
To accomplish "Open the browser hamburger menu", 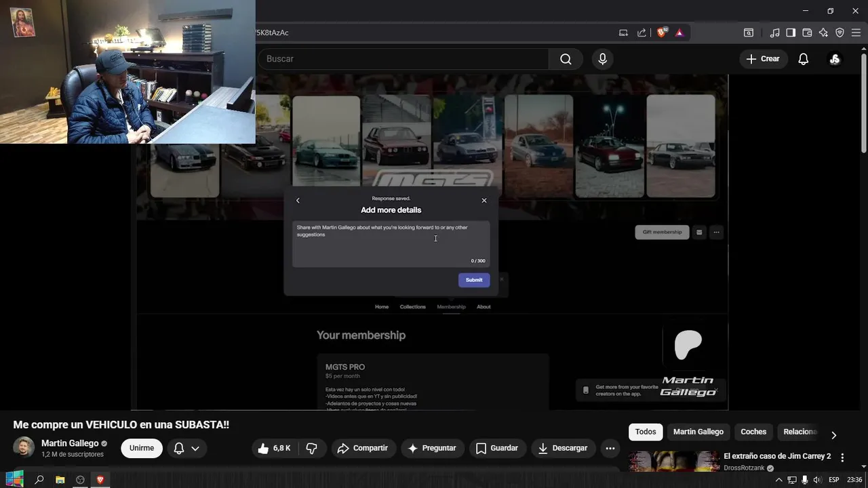I will click(856, 33).
